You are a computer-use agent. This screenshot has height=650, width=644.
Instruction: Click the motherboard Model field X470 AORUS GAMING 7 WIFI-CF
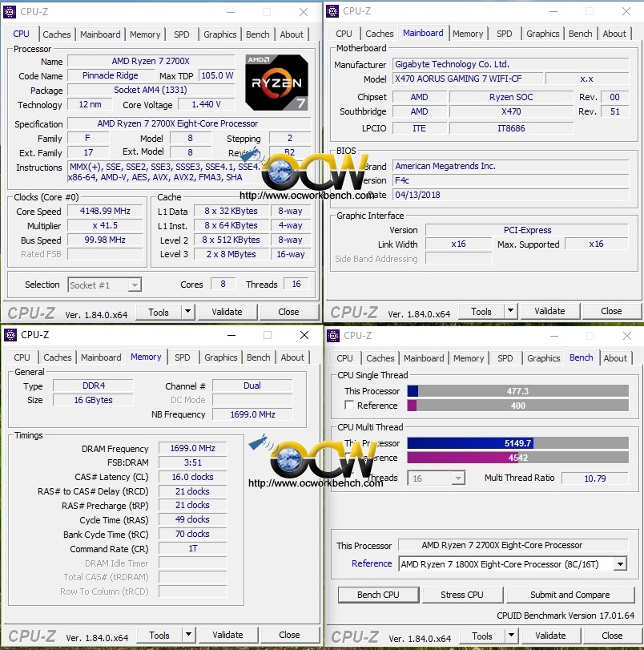pyautogui.click(x=468, y=79)
